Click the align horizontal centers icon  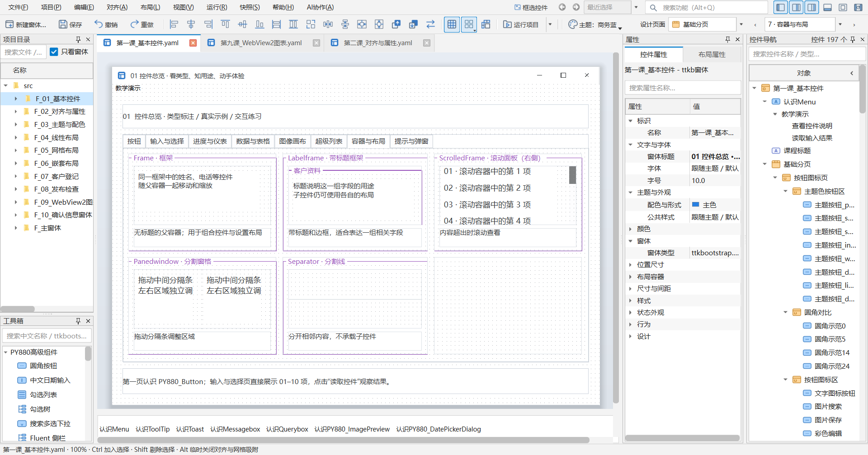click(x=191, y=24)
